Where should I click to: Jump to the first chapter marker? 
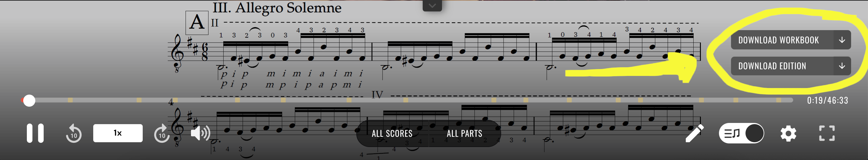pyautogui.click(x=70, y=100)
